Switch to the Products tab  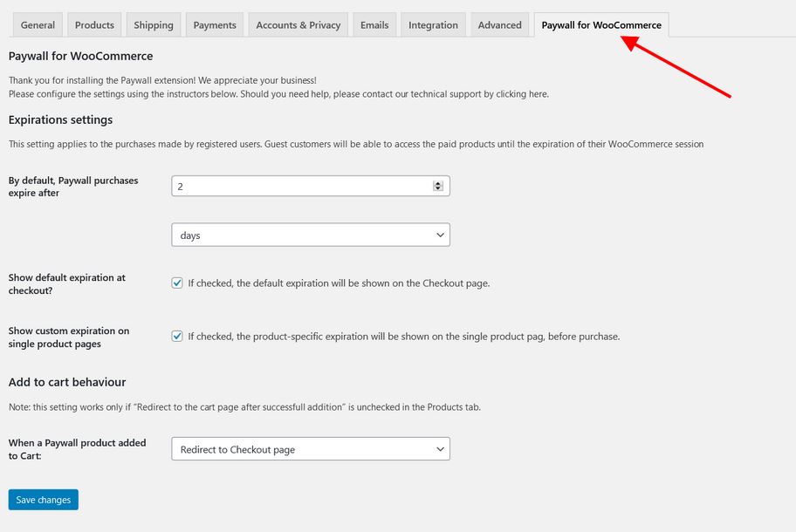point(94,24)
